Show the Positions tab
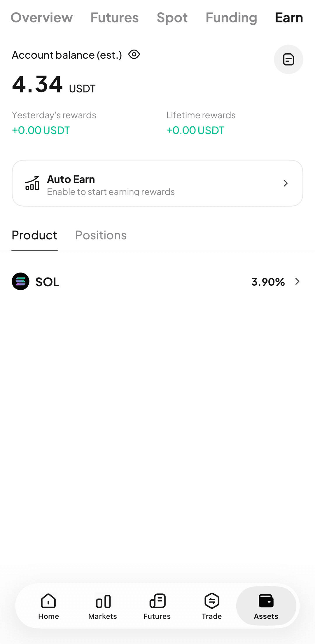The width and height of the screenshot is (315, 644). coord(101,235)
